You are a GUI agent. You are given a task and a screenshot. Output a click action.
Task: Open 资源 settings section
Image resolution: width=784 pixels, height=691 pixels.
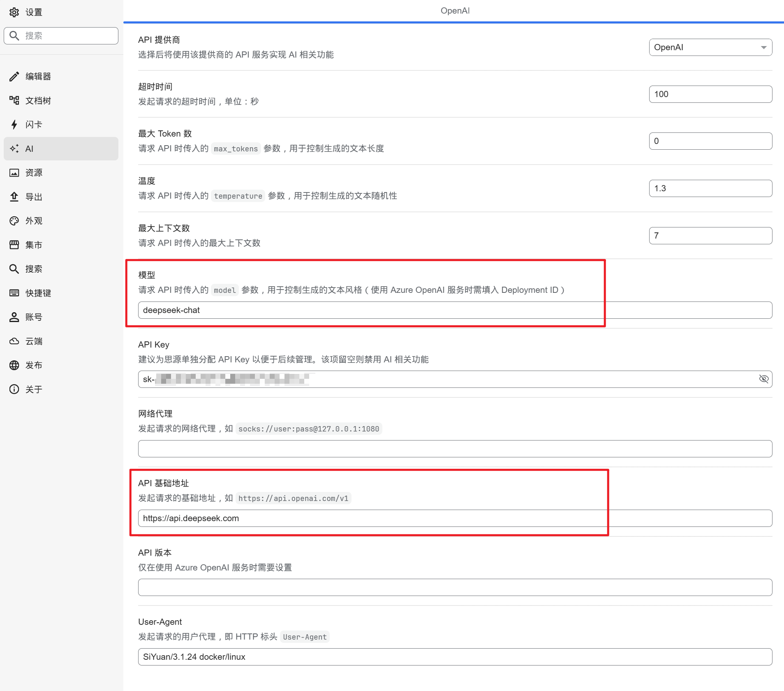[x=61, y=173]
